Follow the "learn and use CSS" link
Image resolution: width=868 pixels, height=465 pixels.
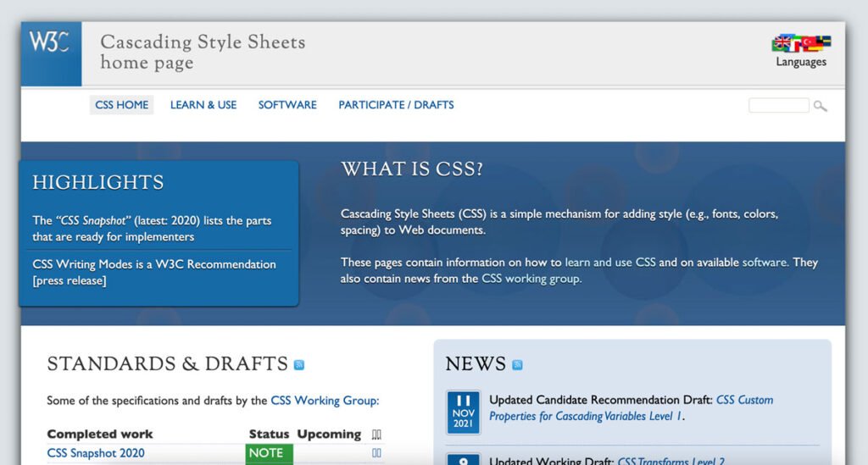[610, 262]
